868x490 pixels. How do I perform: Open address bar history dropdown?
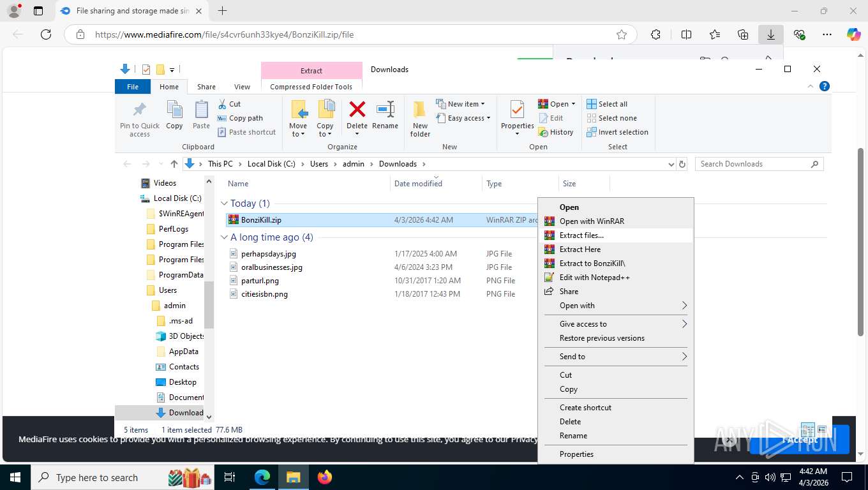pos(671,164)
